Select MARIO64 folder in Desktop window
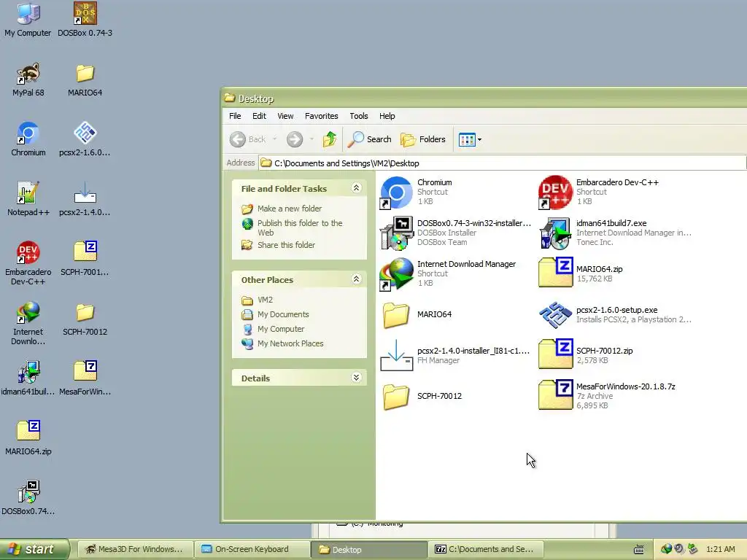The image size is (747, 560). click(416, 314)
